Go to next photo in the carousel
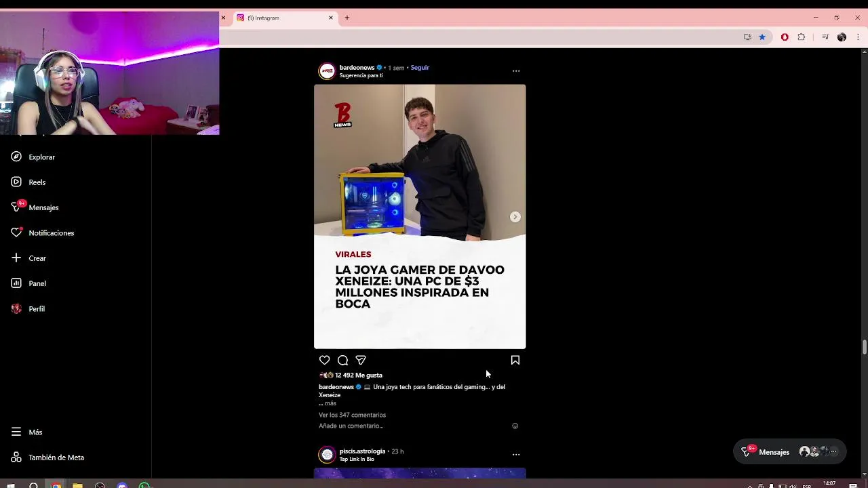Screen dimensions: 868x488 [515, 217]
